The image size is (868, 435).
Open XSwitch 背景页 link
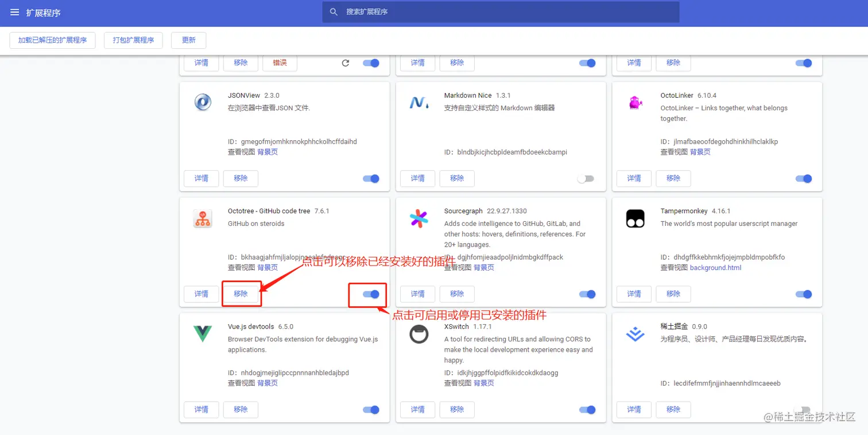[484, 383]
